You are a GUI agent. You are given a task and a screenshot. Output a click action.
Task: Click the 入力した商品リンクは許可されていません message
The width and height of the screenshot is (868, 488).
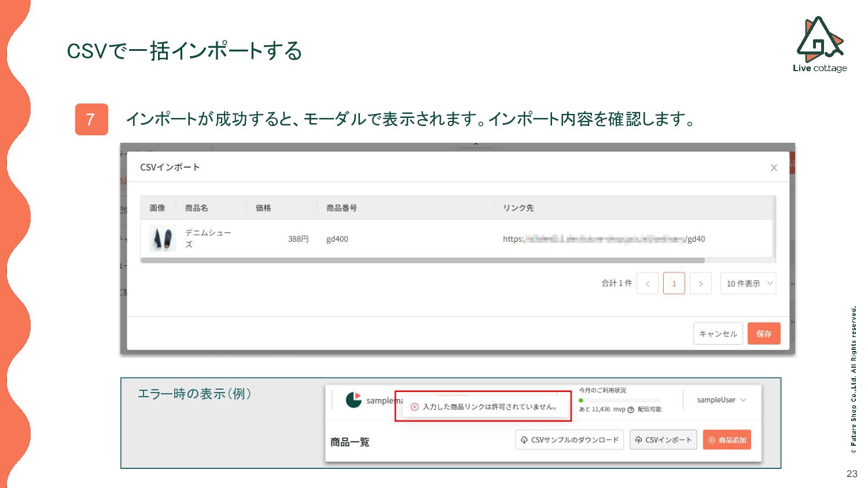490,407
